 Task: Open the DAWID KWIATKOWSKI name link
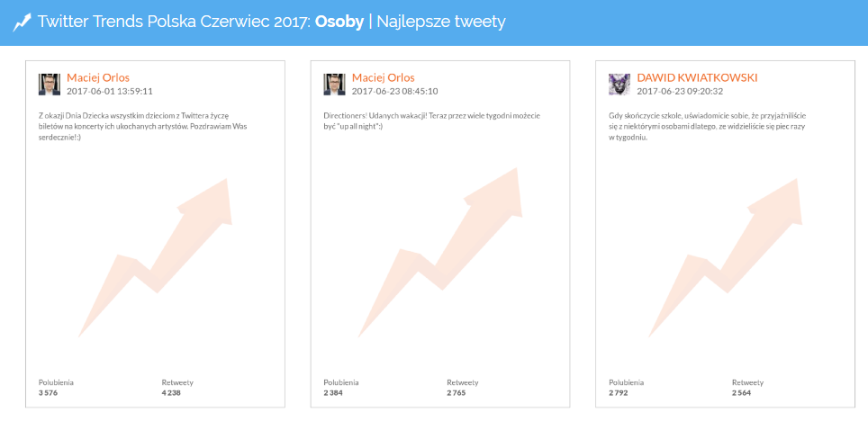point(697,77)
